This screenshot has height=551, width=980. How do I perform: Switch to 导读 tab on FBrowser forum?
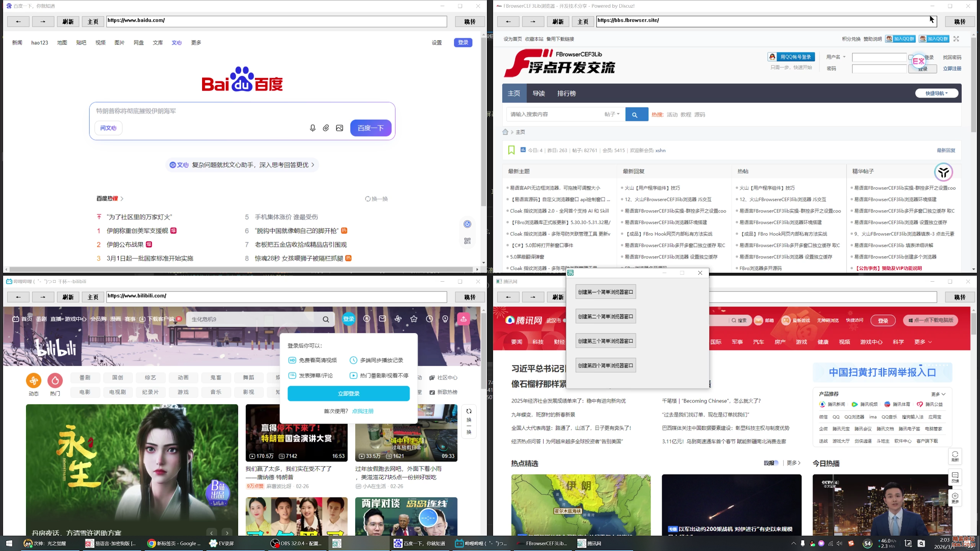pos(539,93)
